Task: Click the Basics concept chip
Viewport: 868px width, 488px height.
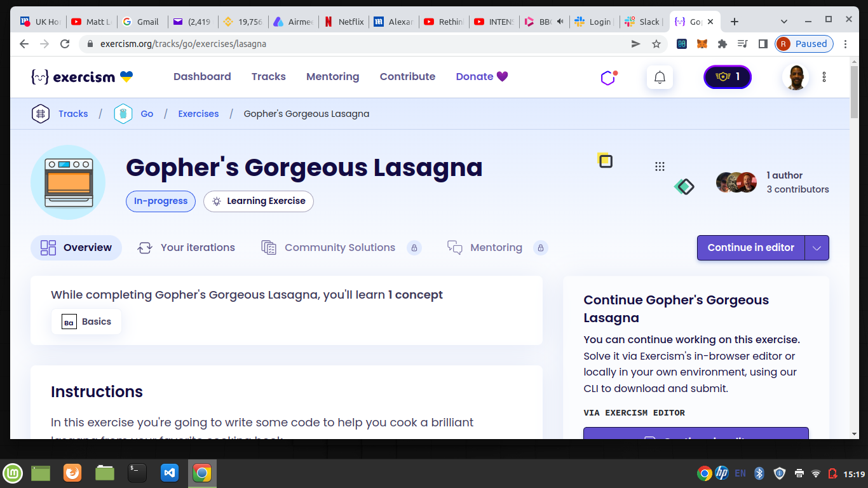Action: coord(86,322)
